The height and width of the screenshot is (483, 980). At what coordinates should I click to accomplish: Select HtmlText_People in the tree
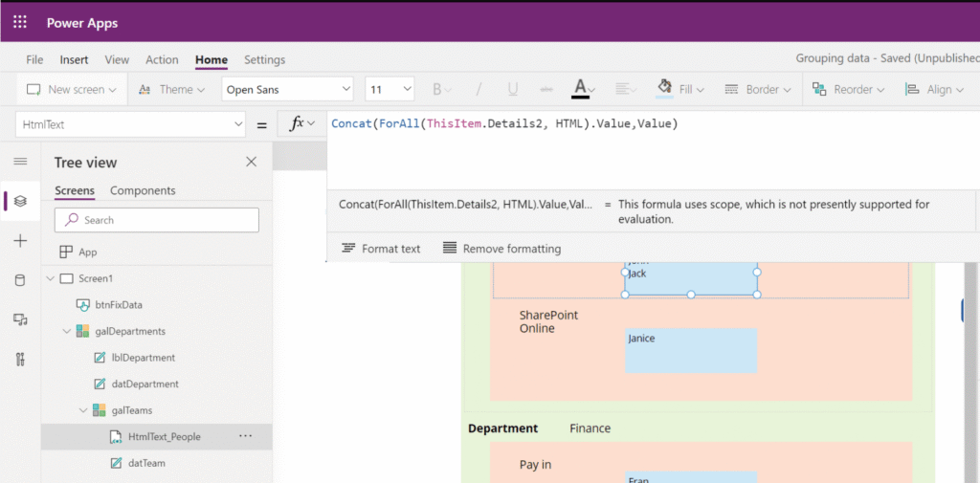pos(165,437)
